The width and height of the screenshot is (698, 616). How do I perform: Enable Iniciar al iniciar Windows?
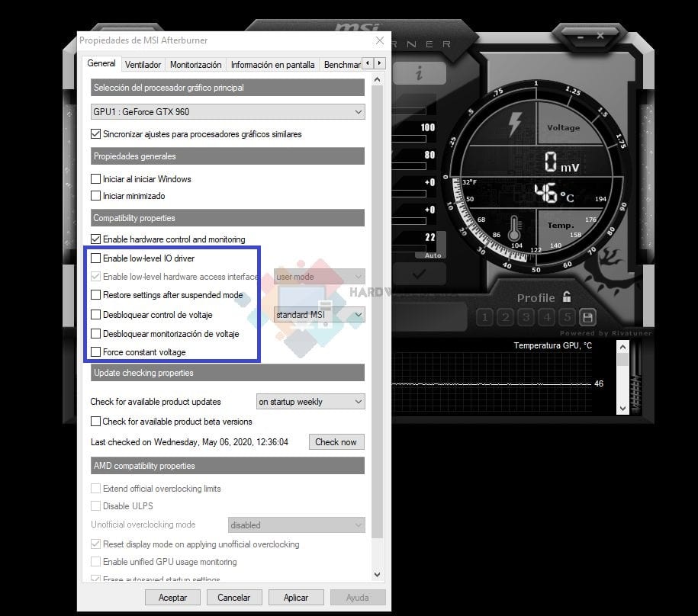click(x=95, y=179)
